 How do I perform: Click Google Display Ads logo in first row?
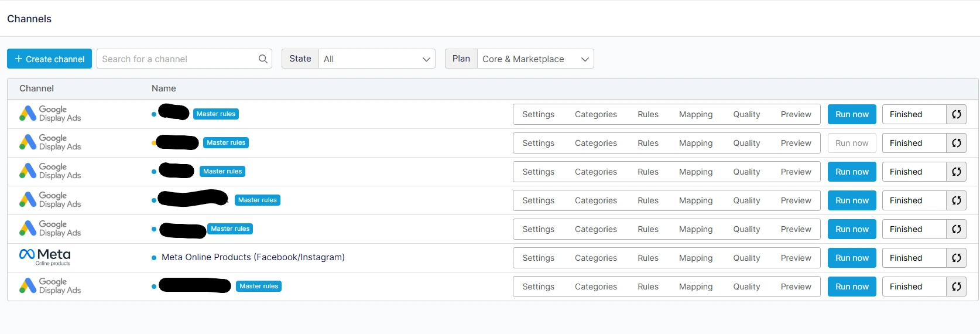pos(50,114)
